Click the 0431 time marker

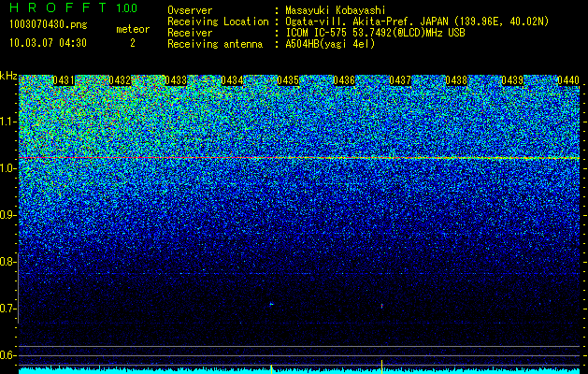coord(64,80)
